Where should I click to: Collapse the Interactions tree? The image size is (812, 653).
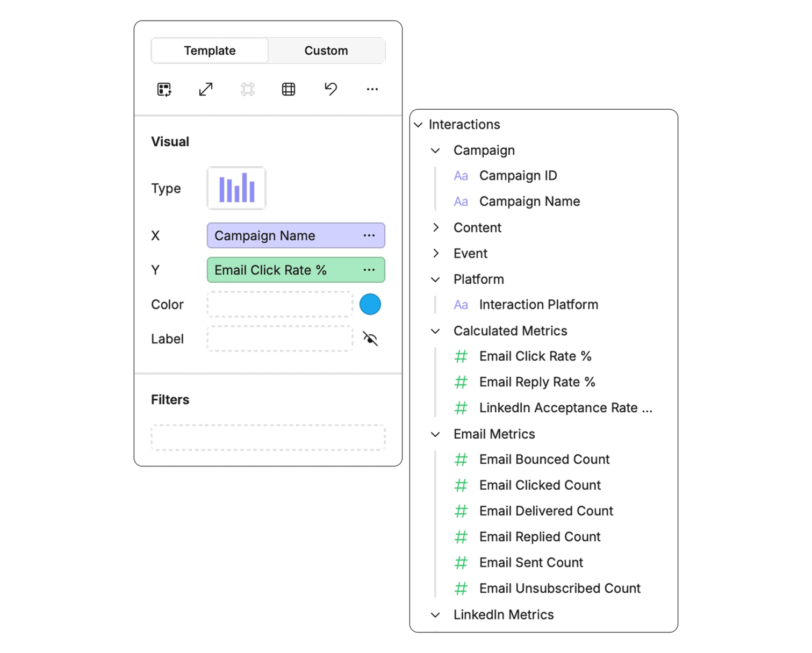pos(419,124)
